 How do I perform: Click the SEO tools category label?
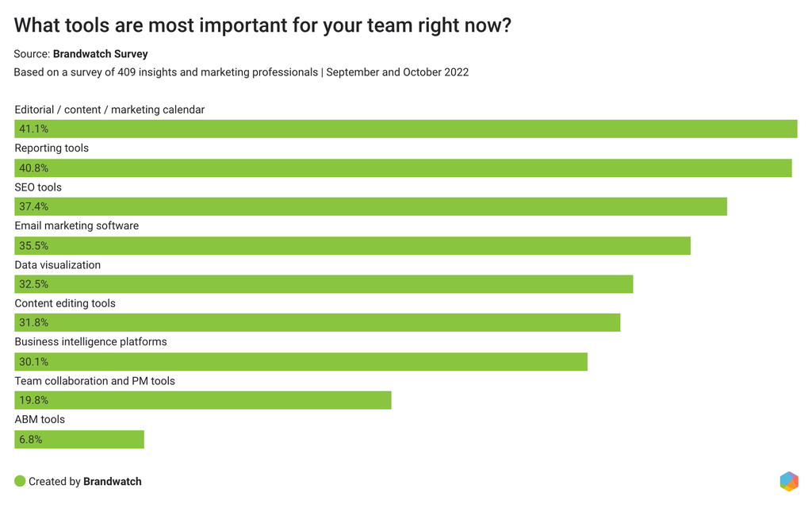[x=38, y=187]
